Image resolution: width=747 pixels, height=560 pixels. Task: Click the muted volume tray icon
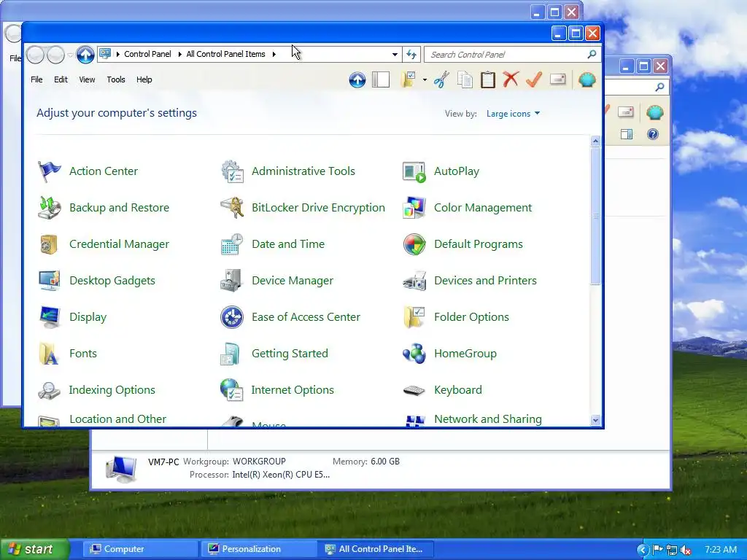pyautogui.click(x=686, y=550)
